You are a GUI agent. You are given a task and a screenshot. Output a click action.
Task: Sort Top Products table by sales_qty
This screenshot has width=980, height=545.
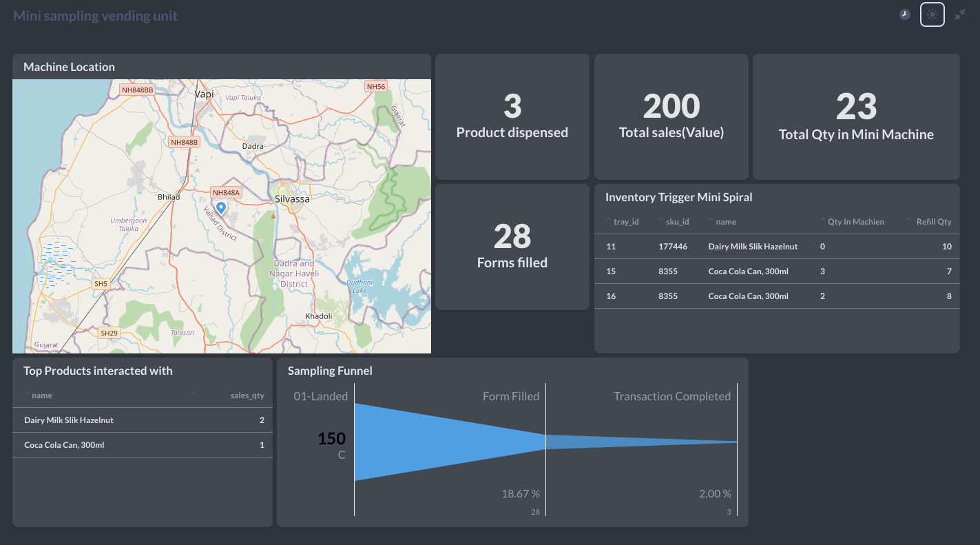(x=247, y=395)
